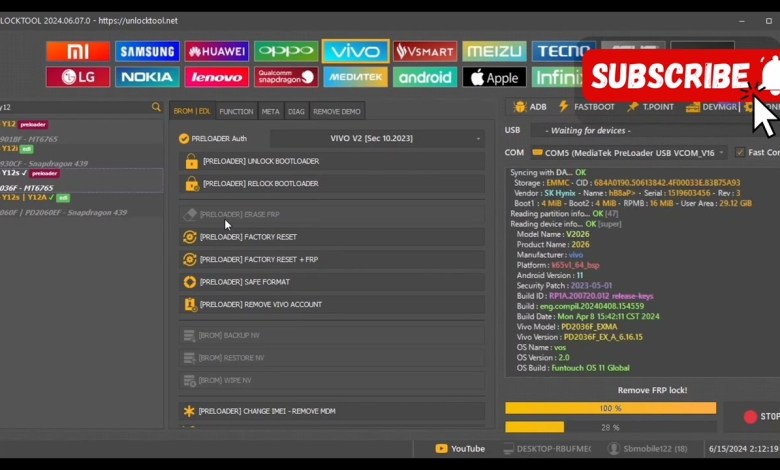Open the ADB bug icon tool

pos(530,107)
